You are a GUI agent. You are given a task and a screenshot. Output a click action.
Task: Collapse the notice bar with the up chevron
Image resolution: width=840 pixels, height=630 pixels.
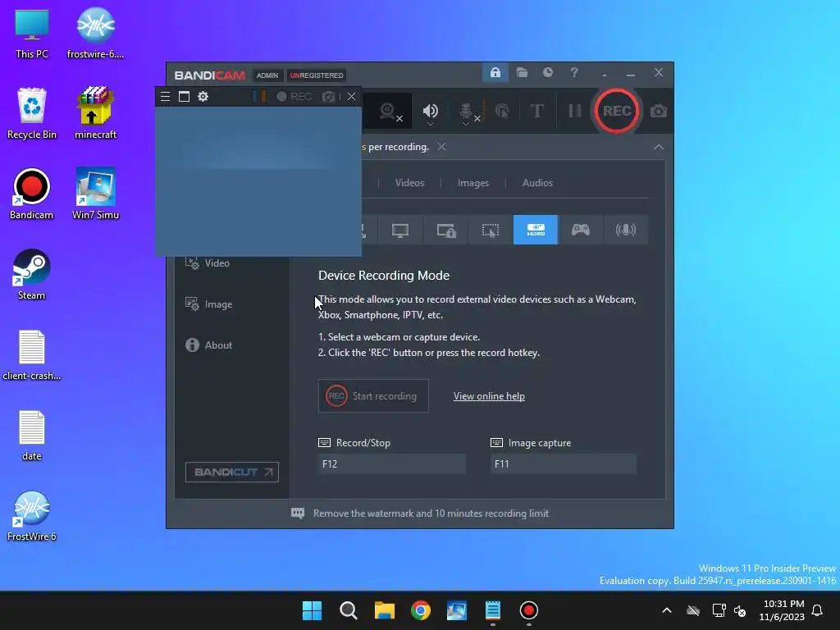pos(659,147)
